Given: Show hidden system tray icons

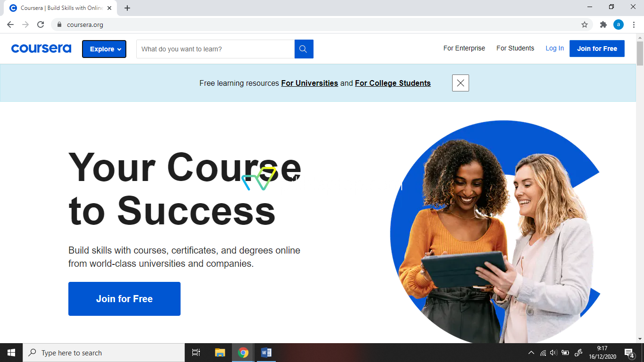Looking at the screenshot, I should coord(531,353).
